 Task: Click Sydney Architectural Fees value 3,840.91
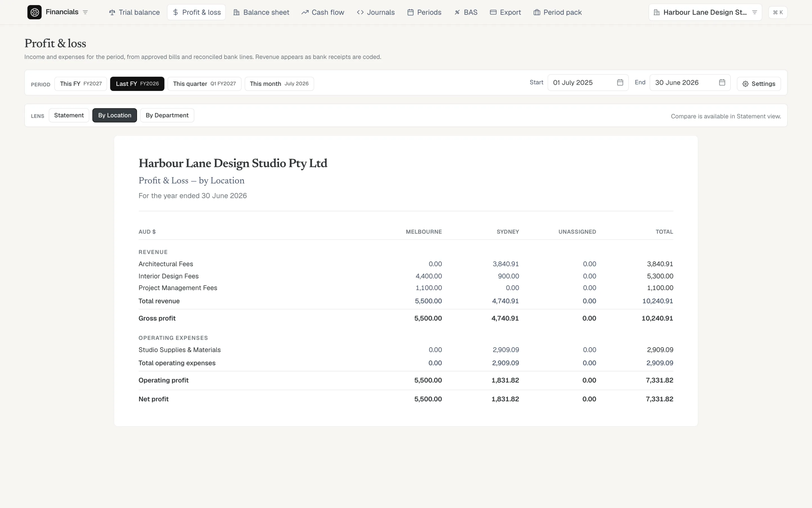point(506,264)
